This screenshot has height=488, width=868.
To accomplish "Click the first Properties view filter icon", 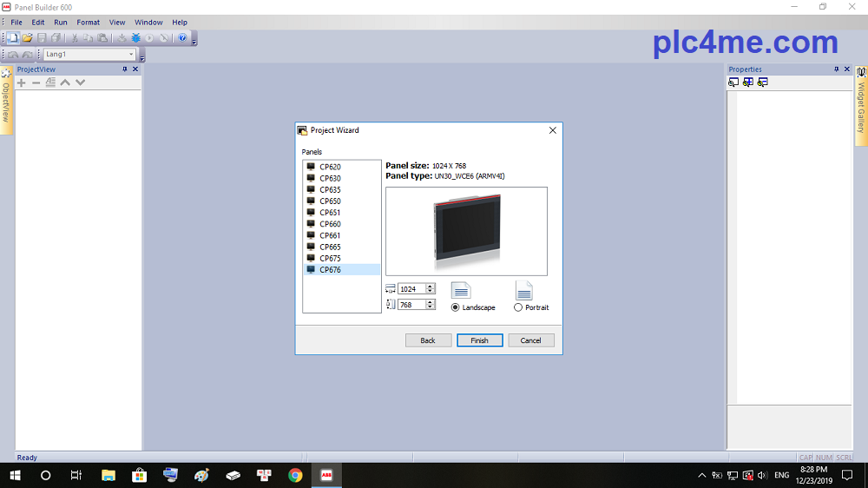I will 733,82.
